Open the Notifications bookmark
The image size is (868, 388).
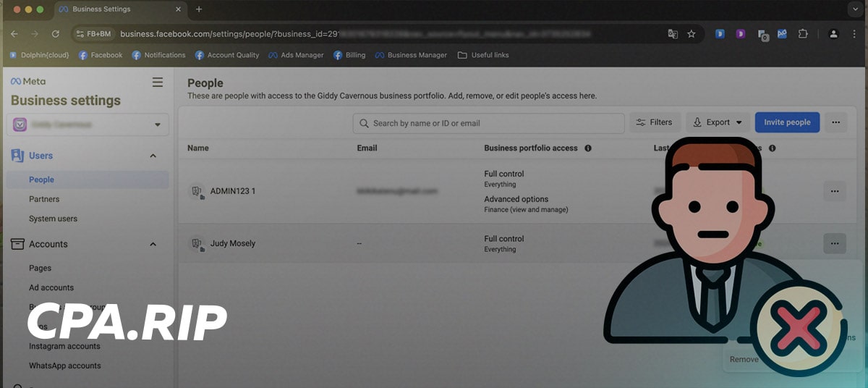(158, 55)
